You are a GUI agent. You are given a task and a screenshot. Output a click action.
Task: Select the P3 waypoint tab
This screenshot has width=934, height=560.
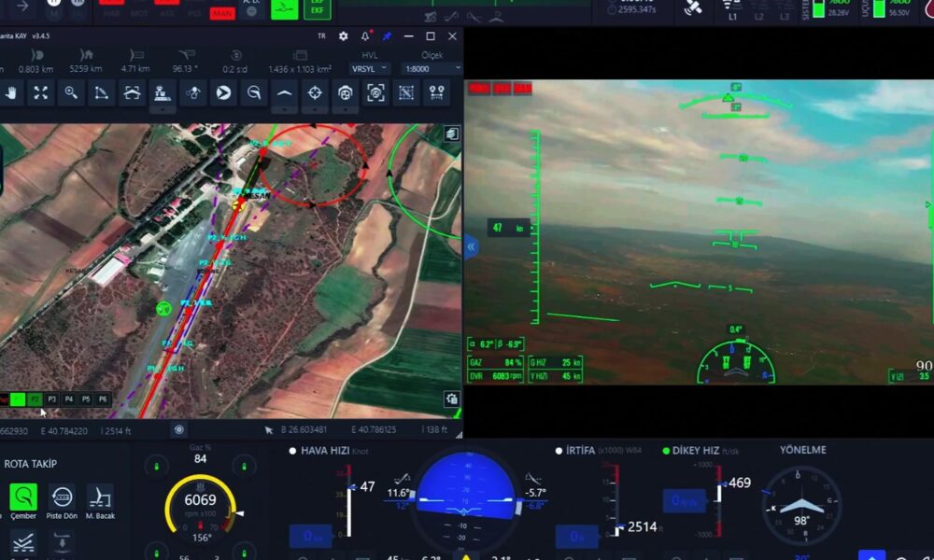point(52,399)
